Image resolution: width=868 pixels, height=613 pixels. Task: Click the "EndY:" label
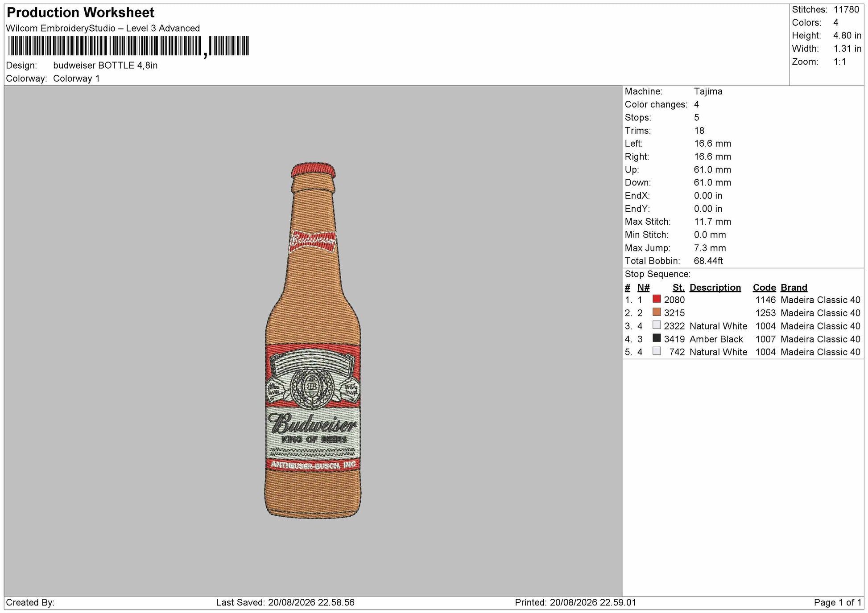coord(637,209)
